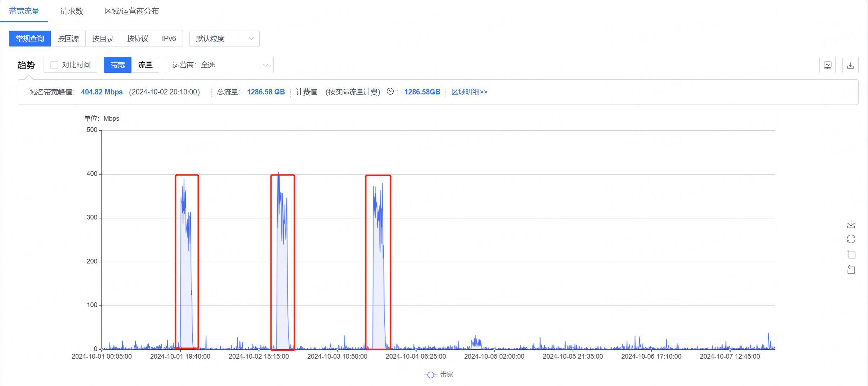868x386 pixels.
Task: Click the chart monitor view icon button
Action: click(x=827, y=65)
